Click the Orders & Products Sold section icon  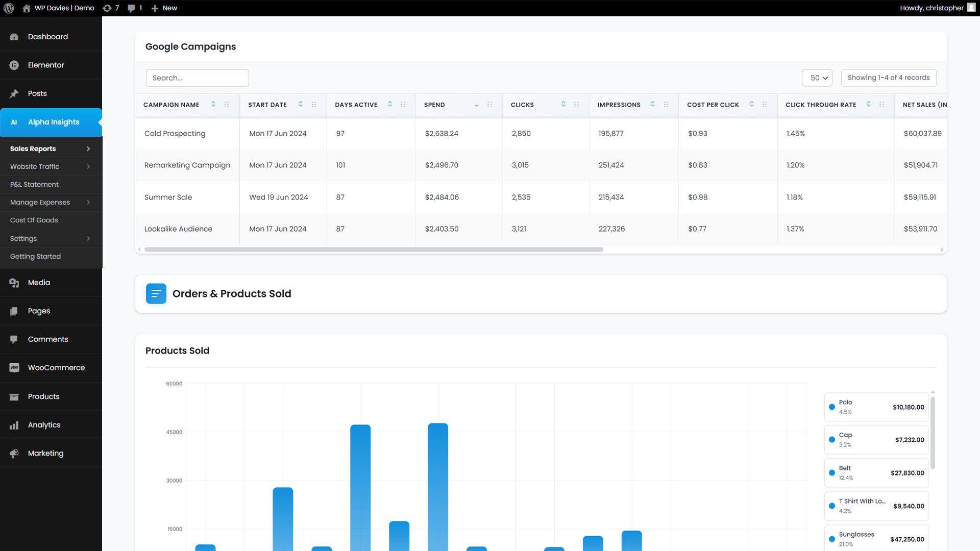(156, 294)
